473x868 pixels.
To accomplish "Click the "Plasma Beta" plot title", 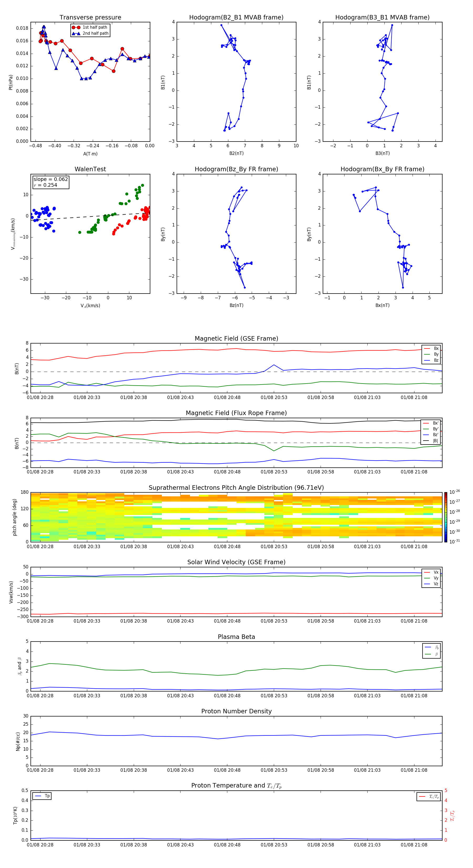I will (236, 637).
